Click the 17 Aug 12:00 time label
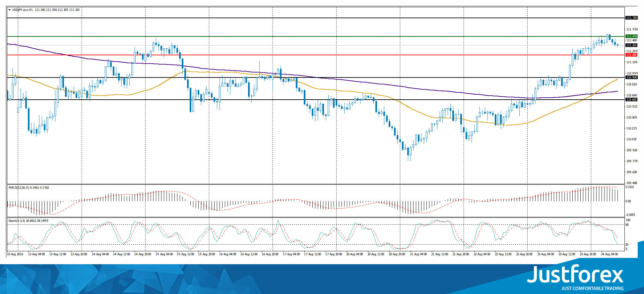Screen dimensions: 644x294 pyautogui.click(x=312, y=254)
